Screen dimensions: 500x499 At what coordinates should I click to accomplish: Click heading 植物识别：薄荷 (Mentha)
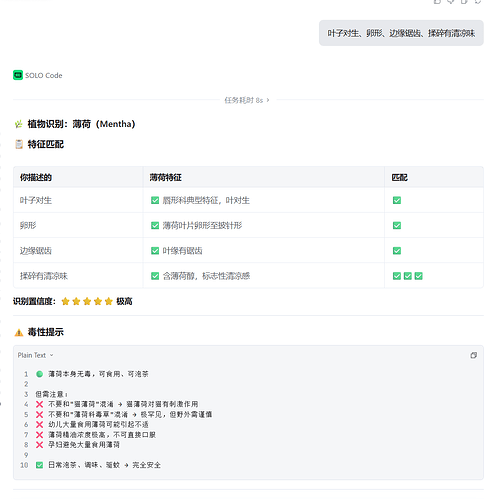coord(81,124)
